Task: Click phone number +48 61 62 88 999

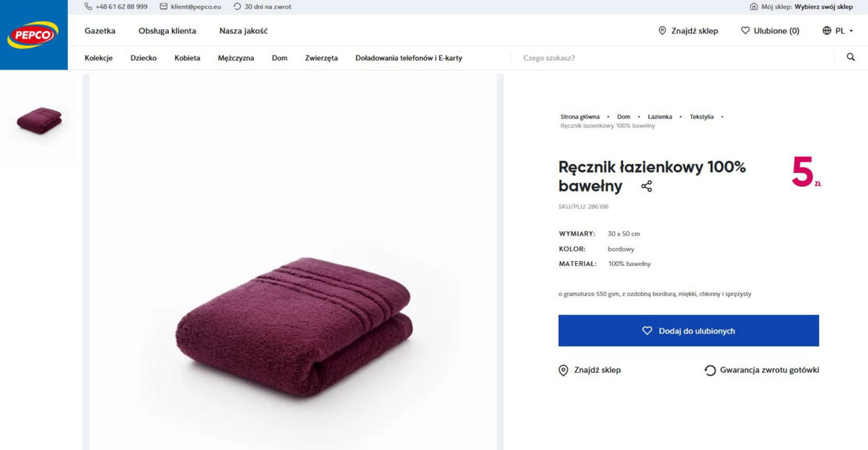Action: click(116, 7)
